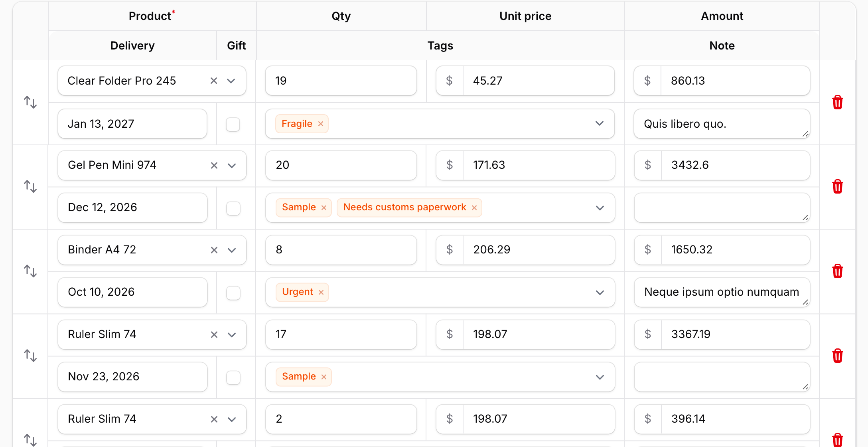Click the amount field showing 1650.32

(735, 250)
